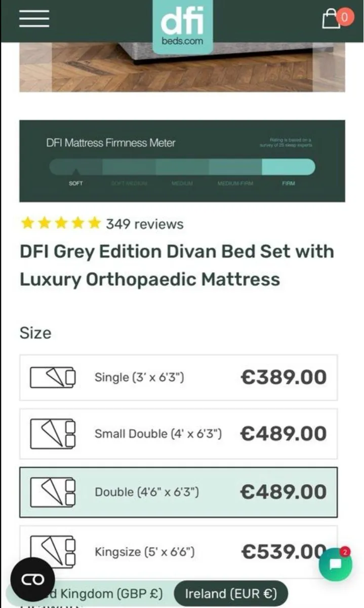Select the Single (3' x 6'3") size
Image resolution: width=364 pixels, height=608 pixels.
[x=178, y=377]
